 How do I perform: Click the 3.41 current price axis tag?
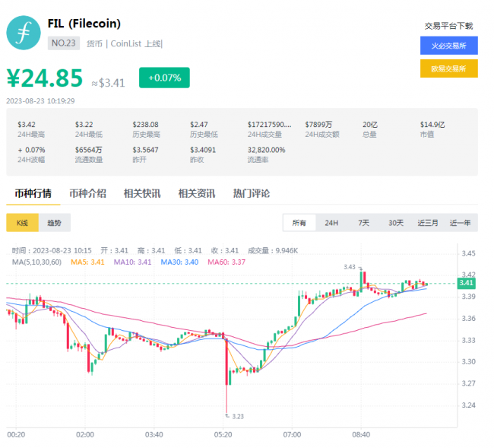point(467,283)
